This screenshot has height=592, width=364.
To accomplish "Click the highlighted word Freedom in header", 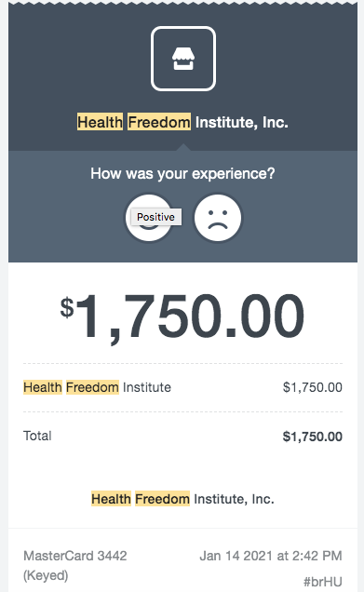I will coord(159,122).
